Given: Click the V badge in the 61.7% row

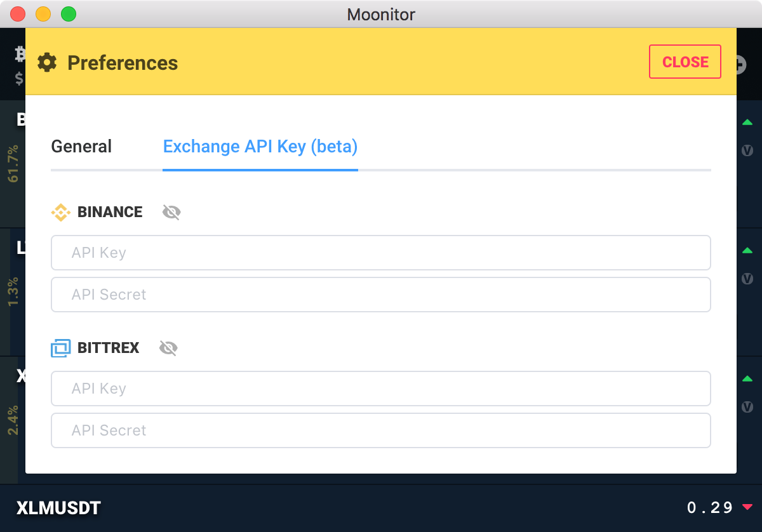Looking at the screenshot, I should click(747, 151).
